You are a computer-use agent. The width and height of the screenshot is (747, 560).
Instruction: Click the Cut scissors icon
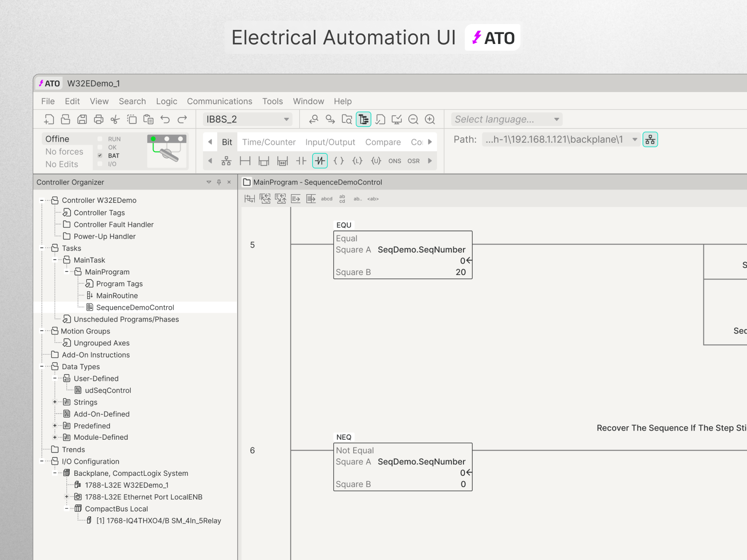click(x=115, y=119)
